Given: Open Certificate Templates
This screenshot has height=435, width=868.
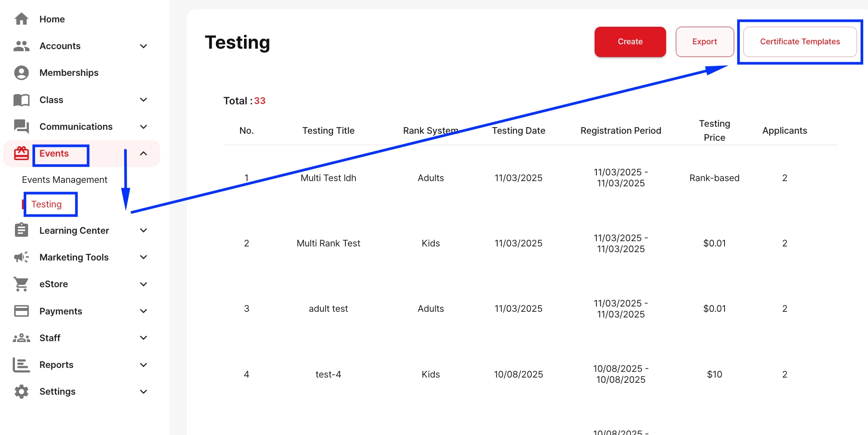Looking at the screenshot, I should 800,42.
